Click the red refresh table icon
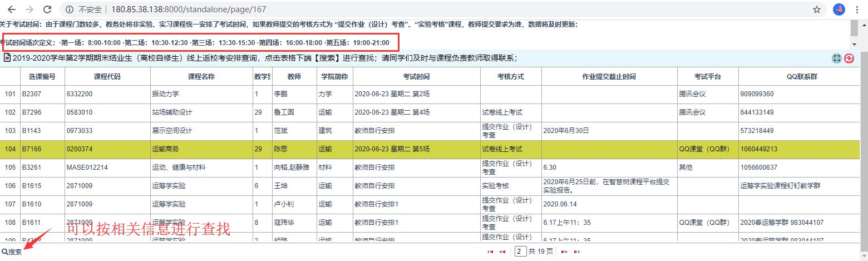This screenshot has height=261, width=868. [x=849, y=58]
